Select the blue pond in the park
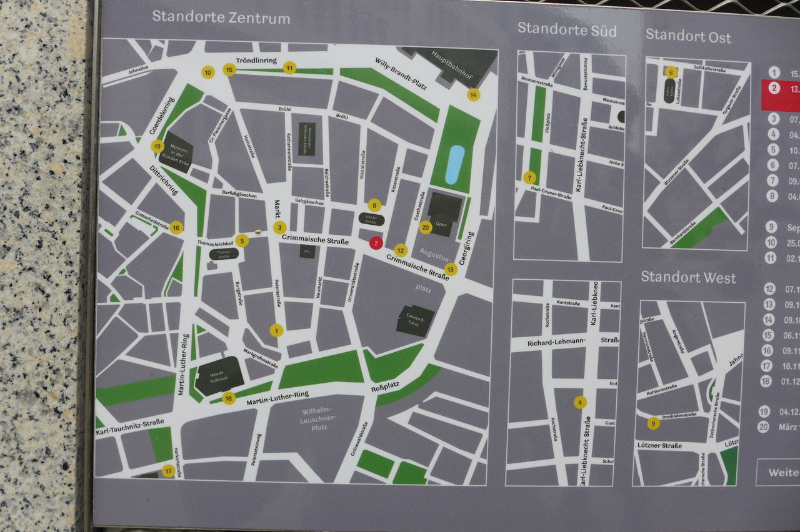Image resolution: width=800 pixels, height=532 pixels. [454, 165]
